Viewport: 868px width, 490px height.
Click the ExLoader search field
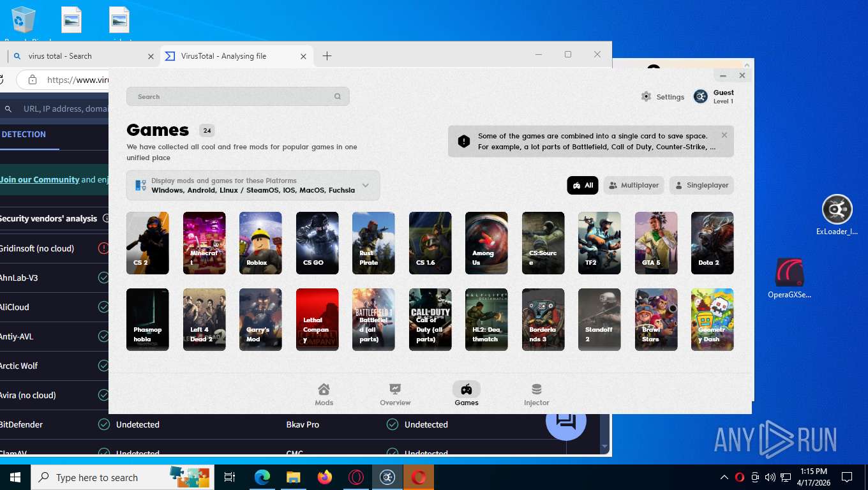tap(237, 97)
